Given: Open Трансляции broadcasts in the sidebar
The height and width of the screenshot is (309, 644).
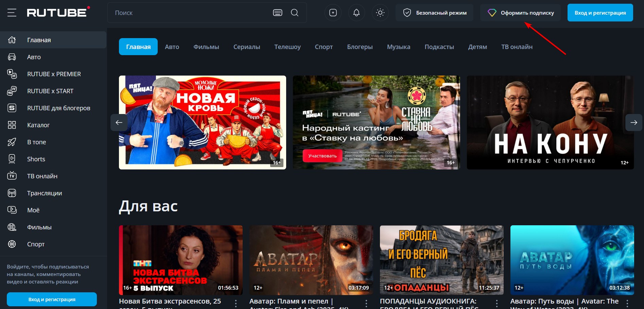Looking at the screenshot, I should pyautogui.click(x=44, y=193).
